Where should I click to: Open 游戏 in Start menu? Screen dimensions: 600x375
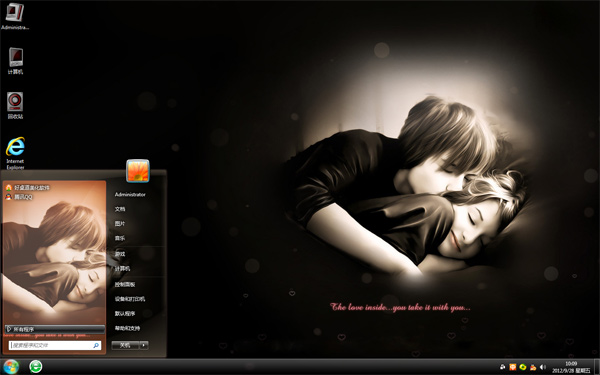[120, 254]
